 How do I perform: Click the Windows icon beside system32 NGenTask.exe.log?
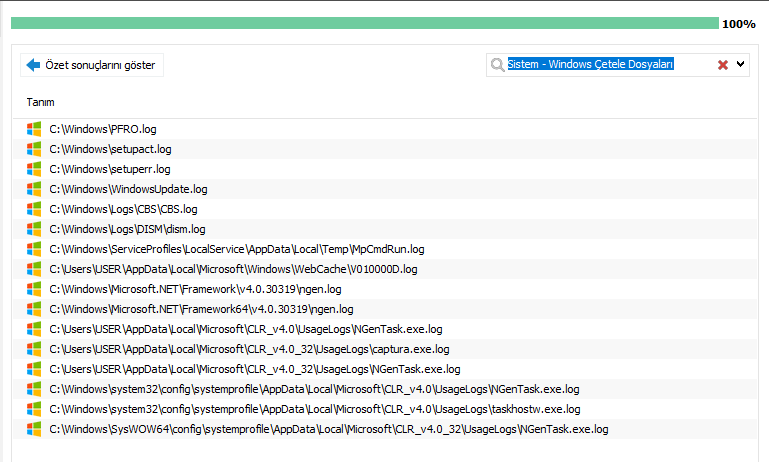(34, 389)
